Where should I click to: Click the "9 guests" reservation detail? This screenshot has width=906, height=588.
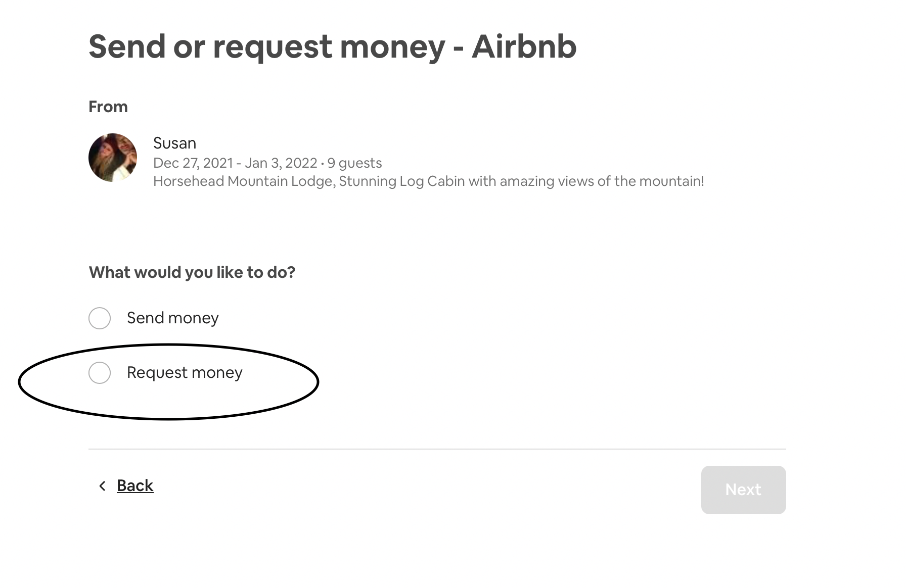[354, 163]
